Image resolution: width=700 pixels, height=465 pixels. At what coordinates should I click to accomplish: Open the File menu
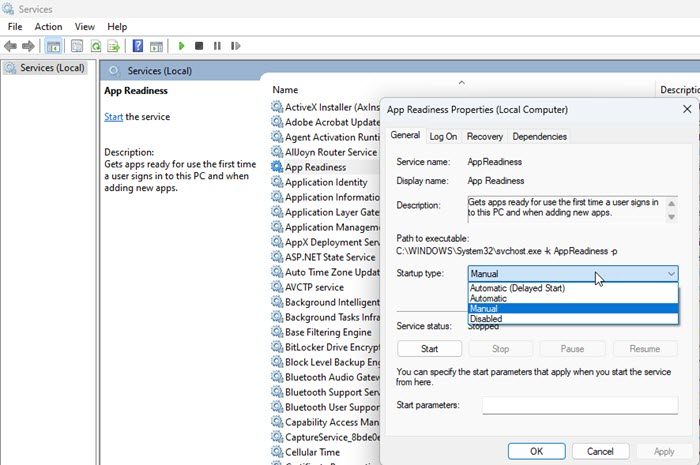(x=15, y=27)
